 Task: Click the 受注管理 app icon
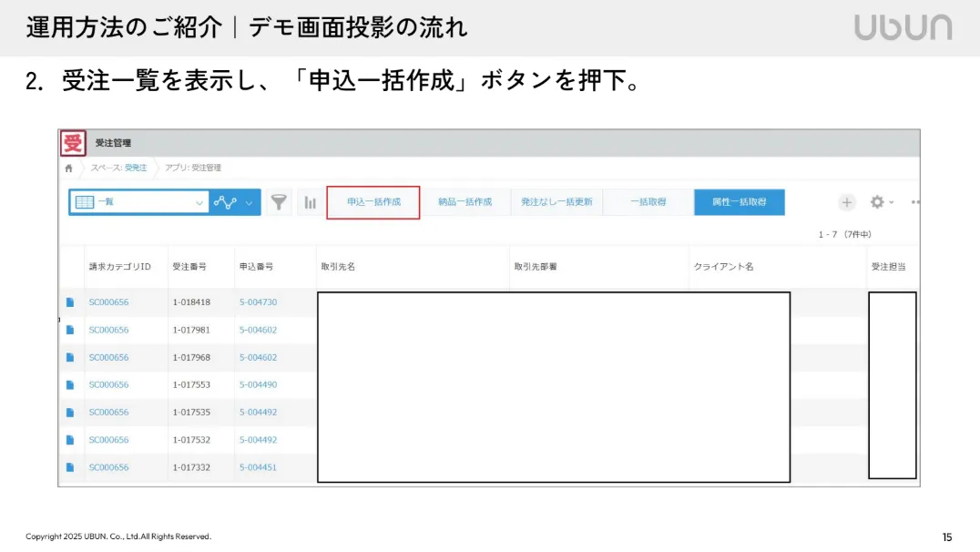[x=73, y=143]
